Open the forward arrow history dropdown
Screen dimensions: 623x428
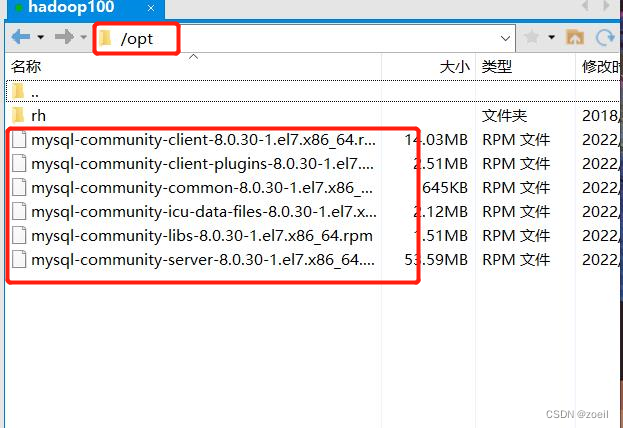[x=83, y=37]
